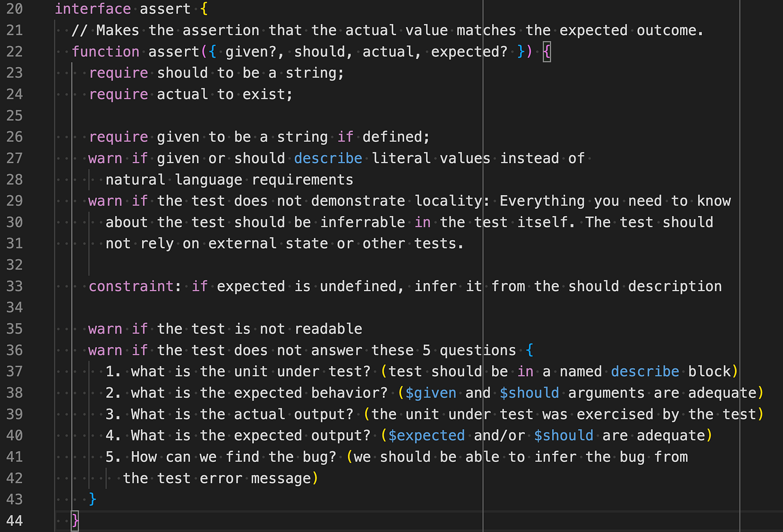Viewport: 783px width, 532px height.
Task: Click the pink closing brace on line 44
Action: (x=76, y=521)
